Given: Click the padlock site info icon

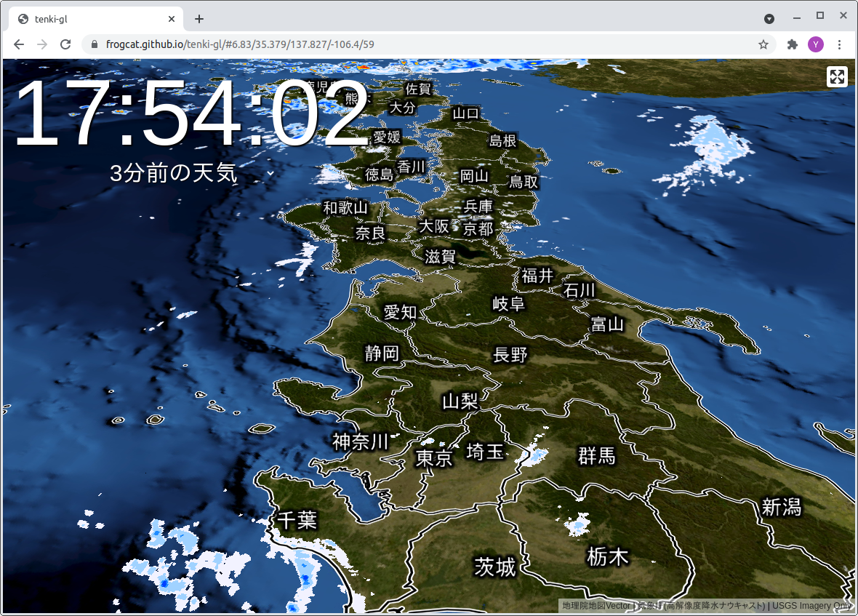Looking at the screenshot, I should tap(94, 44).
